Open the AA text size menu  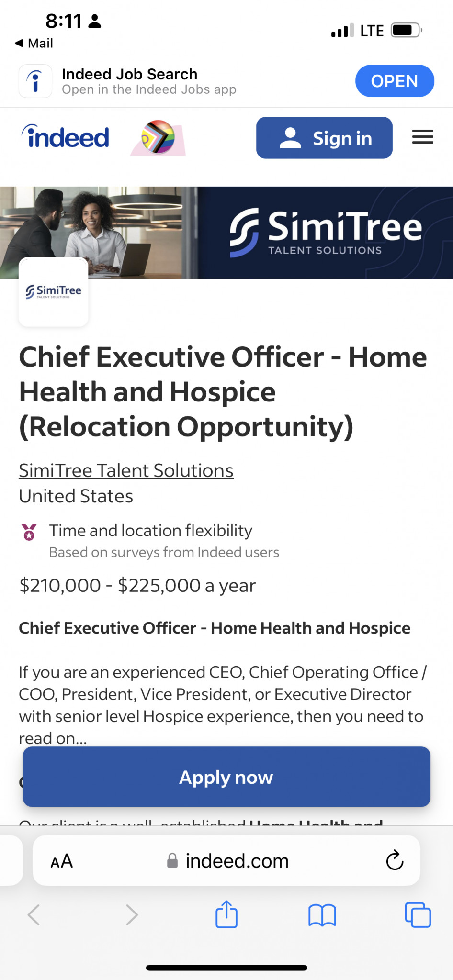[62, 861]
